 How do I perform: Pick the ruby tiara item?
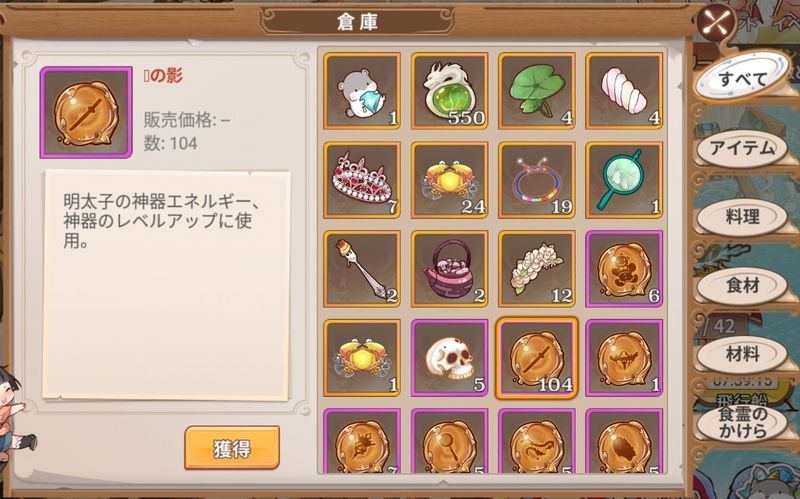pyautogui.click(x=362, y=180)
